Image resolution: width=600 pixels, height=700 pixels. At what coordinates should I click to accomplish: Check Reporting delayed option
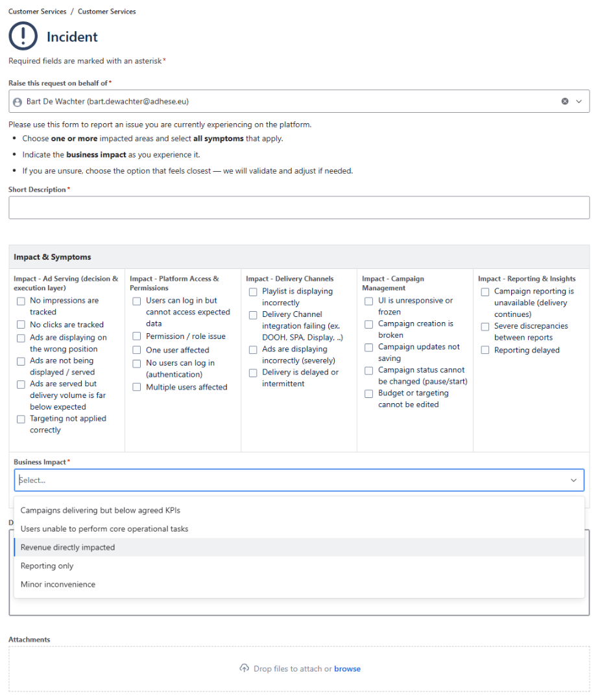click(x=485, y=350)
